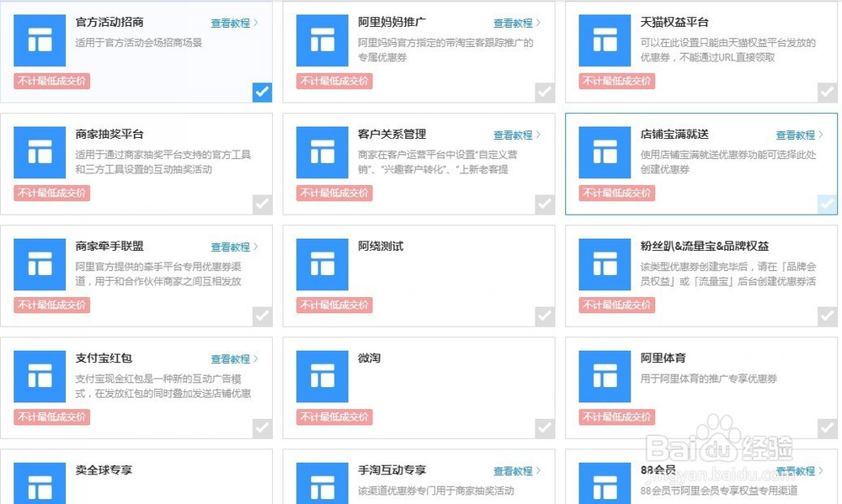842x504 pixels.
Task: Click the 客户关系管理 channel icon
Action: [322, 152]
